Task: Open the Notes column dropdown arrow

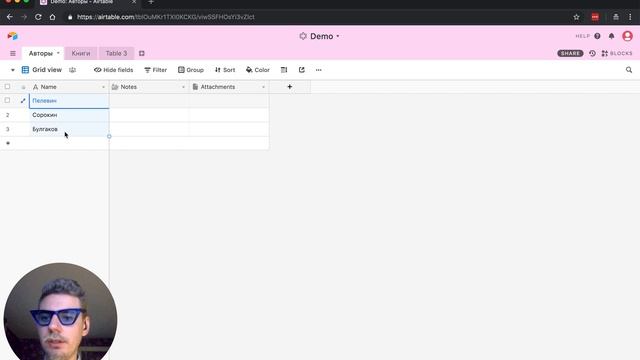Action: 183,87
